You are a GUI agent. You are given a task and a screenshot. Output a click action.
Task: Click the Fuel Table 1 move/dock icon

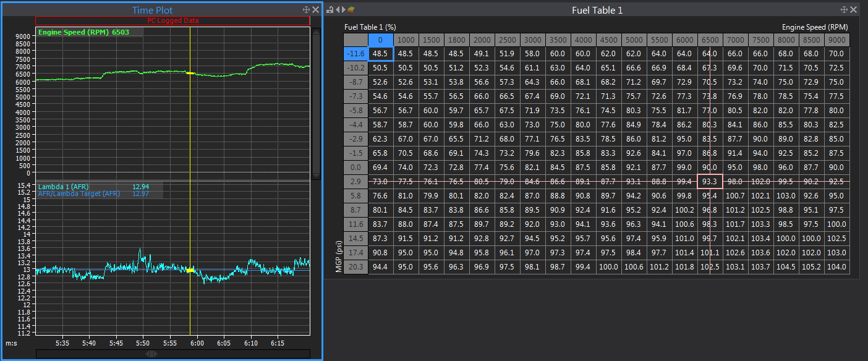845,10
